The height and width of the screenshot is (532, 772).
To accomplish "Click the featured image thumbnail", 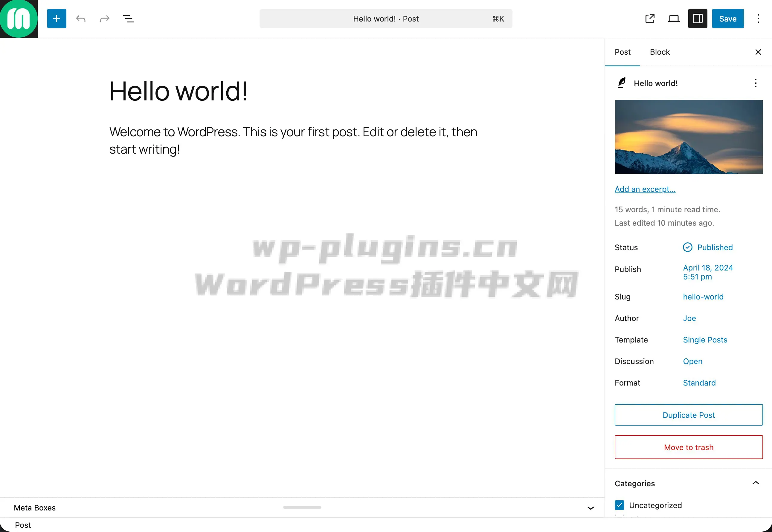I will pos(689,137).
